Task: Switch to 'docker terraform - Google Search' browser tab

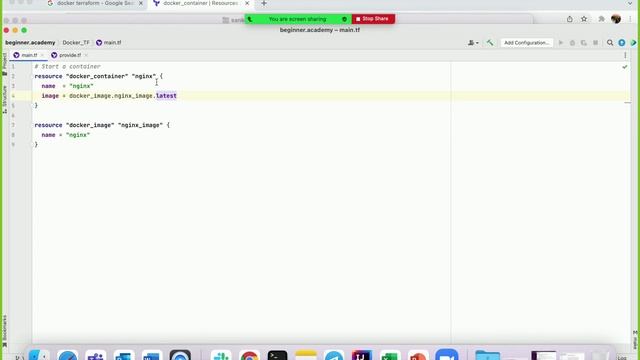Action: point(95,3)
